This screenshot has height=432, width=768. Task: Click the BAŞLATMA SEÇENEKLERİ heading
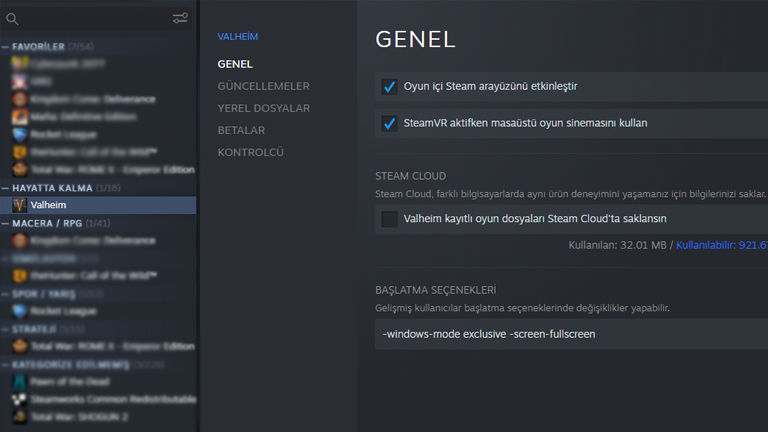(435, 290)
